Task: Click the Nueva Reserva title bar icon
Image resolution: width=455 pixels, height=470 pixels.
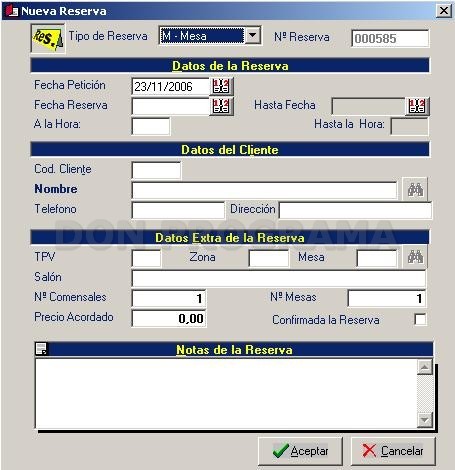Action: click(12, 10)
